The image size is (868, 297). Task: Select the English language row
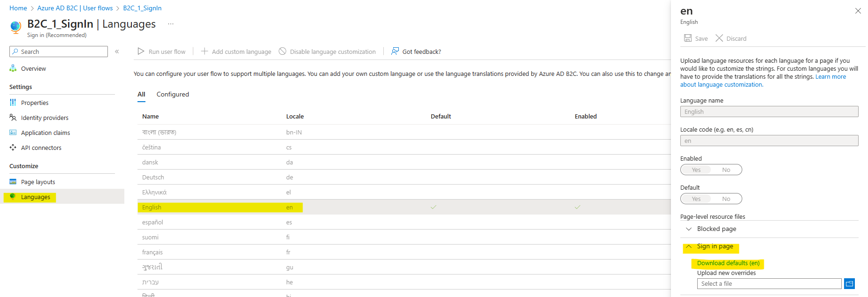[x=404, y=207]
